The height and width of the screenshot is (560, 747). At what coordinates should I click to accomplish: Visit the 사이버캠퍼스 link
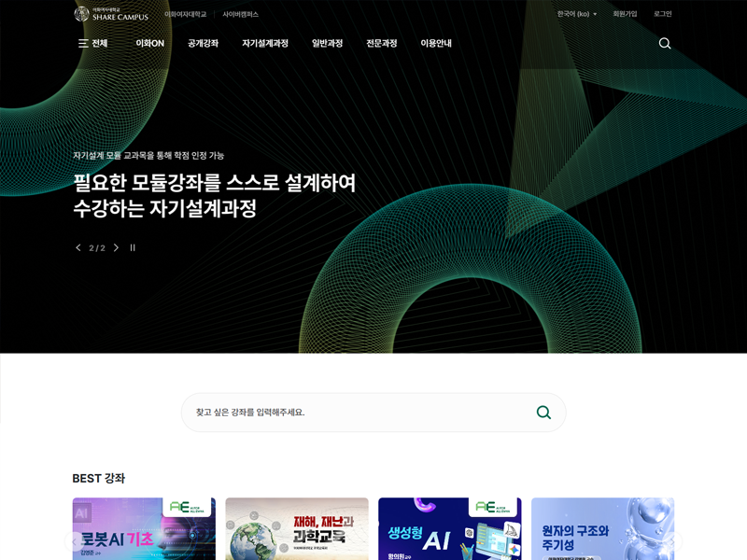click(240, 14)
